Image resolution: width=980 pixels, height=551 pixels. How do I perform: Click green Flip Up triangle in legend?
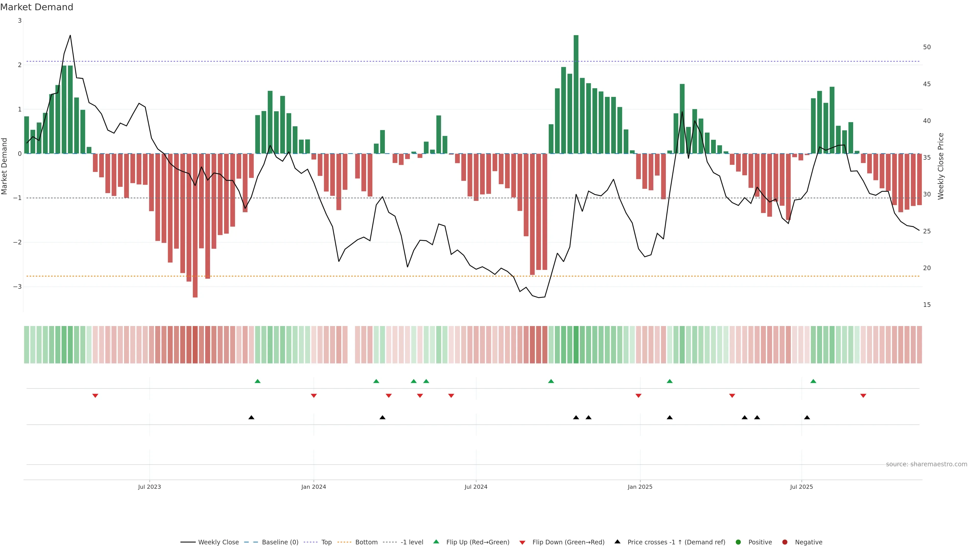[x=436, y=542]
